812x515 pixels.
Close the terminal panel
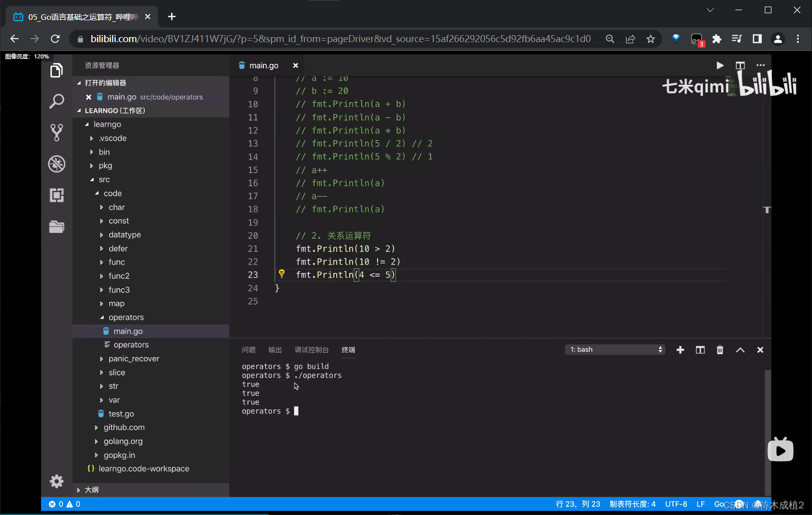[x=760, y=350]
